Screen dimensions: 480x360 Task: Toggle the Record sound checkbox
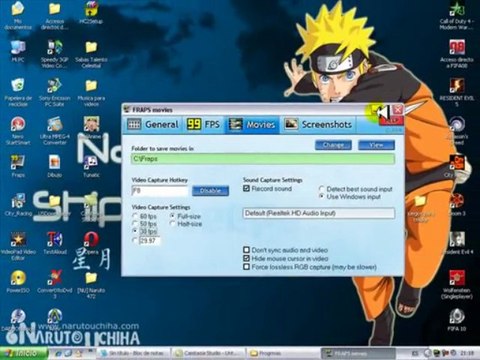point(246,189)
